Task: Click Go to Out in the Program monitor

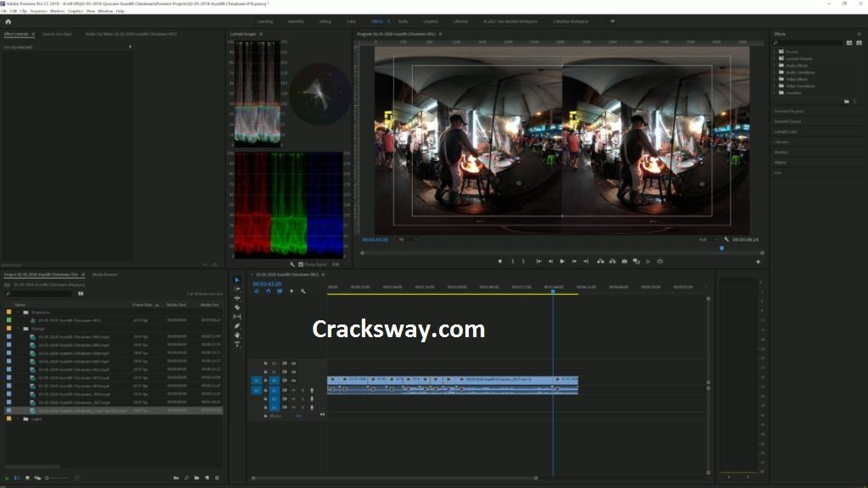Action: (586, 261)
